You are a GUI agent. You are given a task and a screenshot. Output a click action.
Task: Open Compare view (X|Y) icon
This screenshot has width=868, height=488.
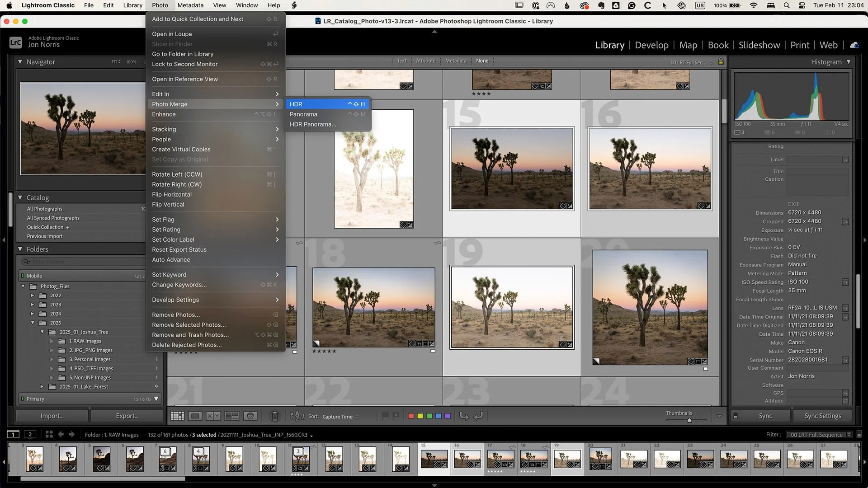point(213,416)
